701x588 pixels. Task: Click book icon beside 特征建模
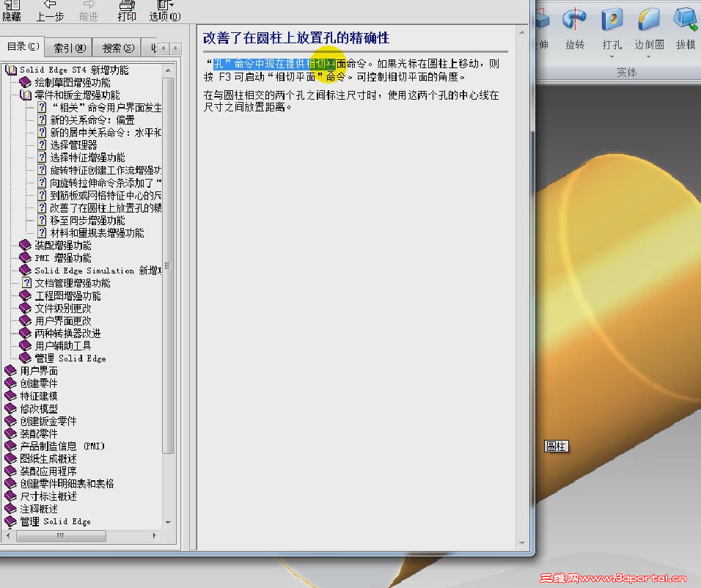tap(10, 396)
